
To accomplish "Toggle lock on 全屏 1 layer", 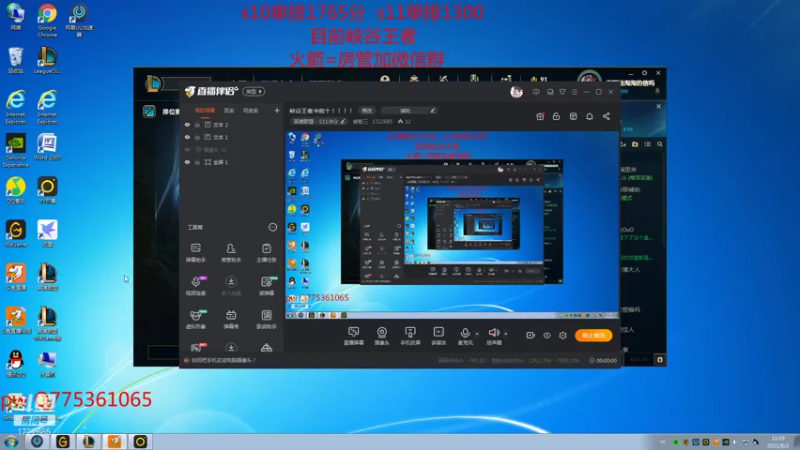I will click(x=197, y=162).
